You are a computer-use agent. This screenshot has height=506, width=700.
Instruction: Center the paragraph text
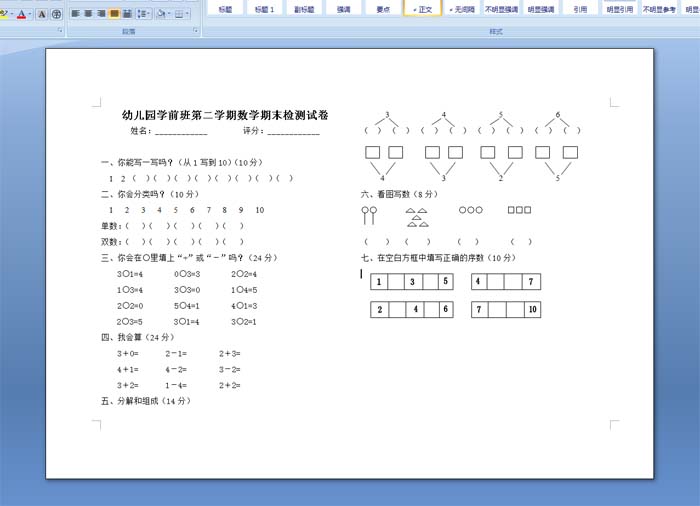point(88,14)
